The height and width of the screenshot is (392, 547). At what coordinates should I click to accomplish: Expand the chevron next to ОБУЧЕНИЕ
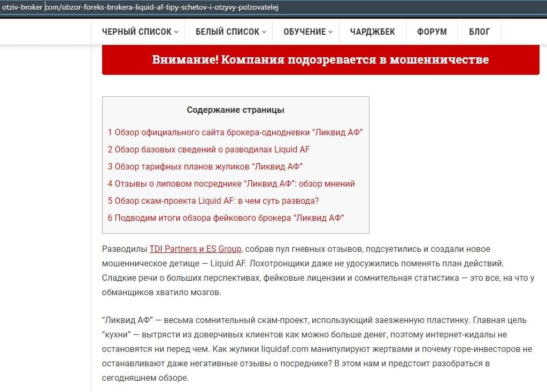click(x=330, y=32)
